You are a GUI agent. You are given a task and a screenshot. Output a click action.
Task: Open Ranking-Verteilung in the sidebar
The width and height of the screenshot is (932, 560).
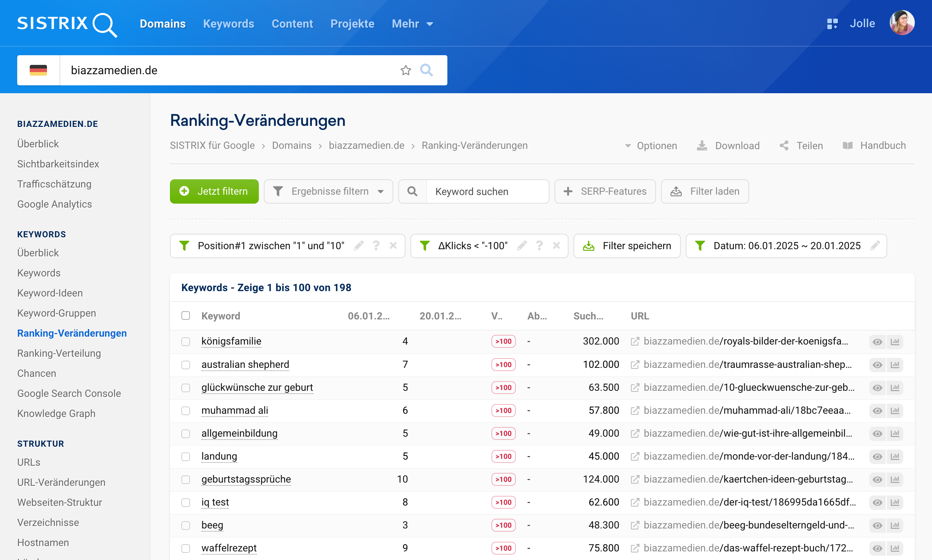point(59,353)
